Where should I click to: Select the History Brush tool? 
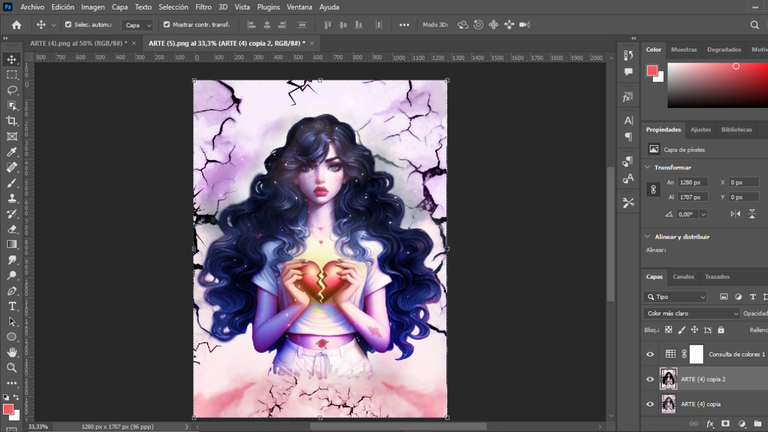[12, 214]
